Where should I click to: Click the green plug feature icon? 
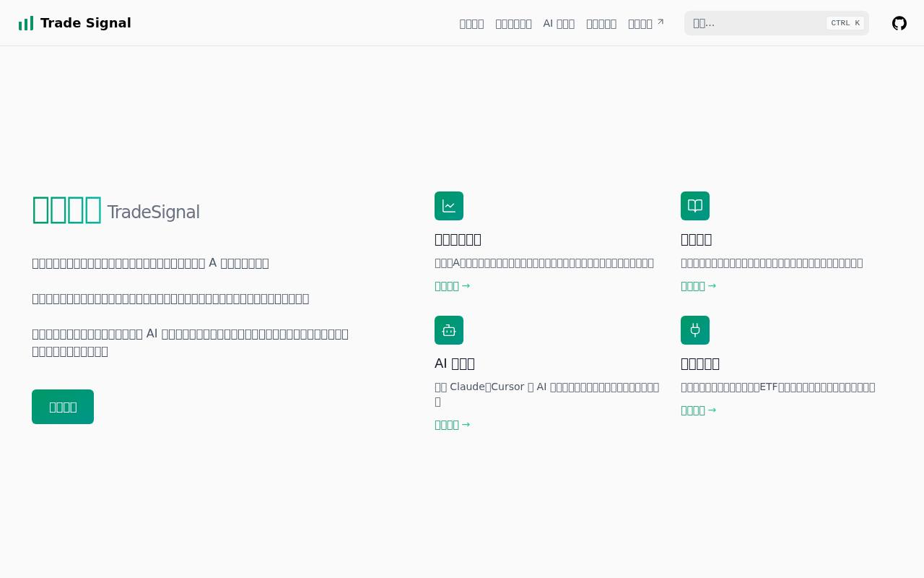[695, 330]
